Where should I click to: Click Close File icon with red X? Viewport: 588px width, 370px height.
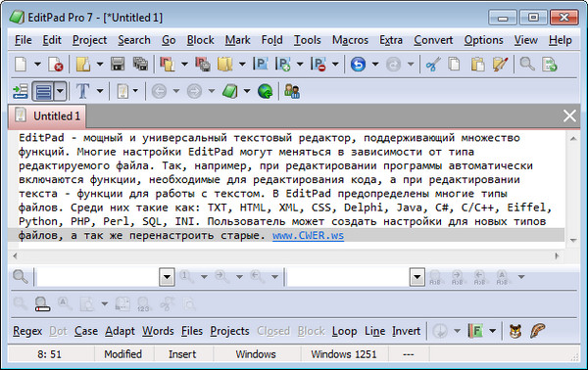click(x=56, y=64)
